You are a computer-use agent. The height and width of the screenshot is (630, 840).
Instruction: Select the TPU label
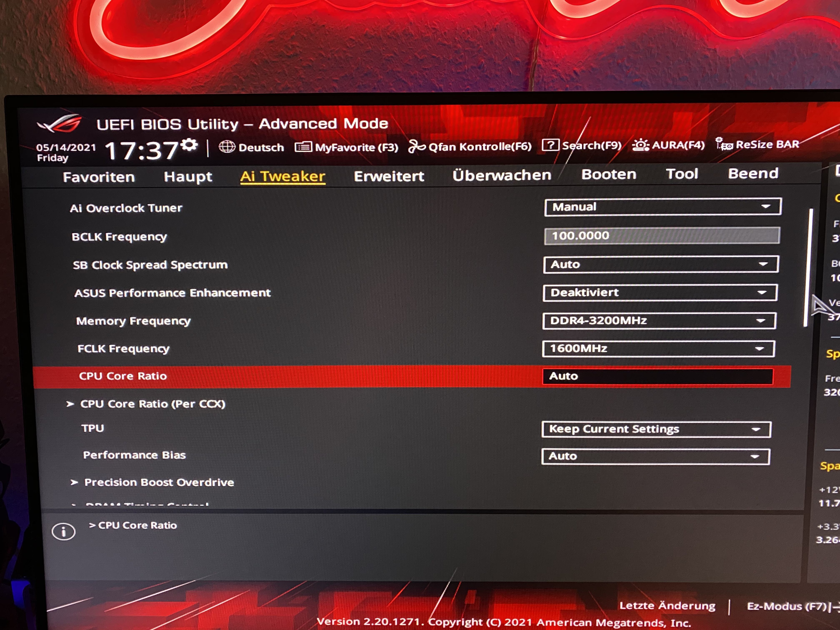[x=93, y=428]
